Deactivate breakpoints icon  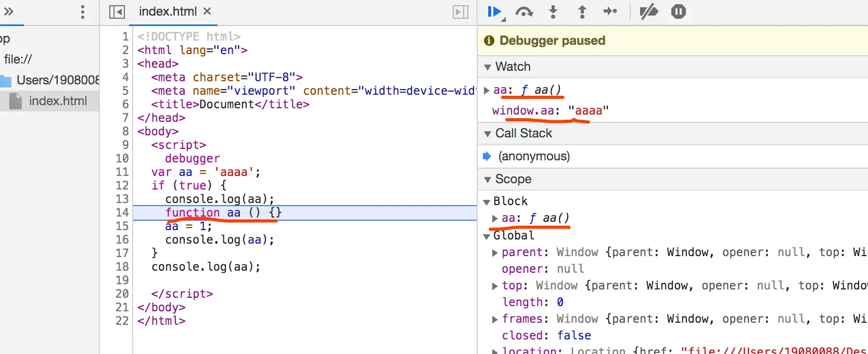[648, 11]
